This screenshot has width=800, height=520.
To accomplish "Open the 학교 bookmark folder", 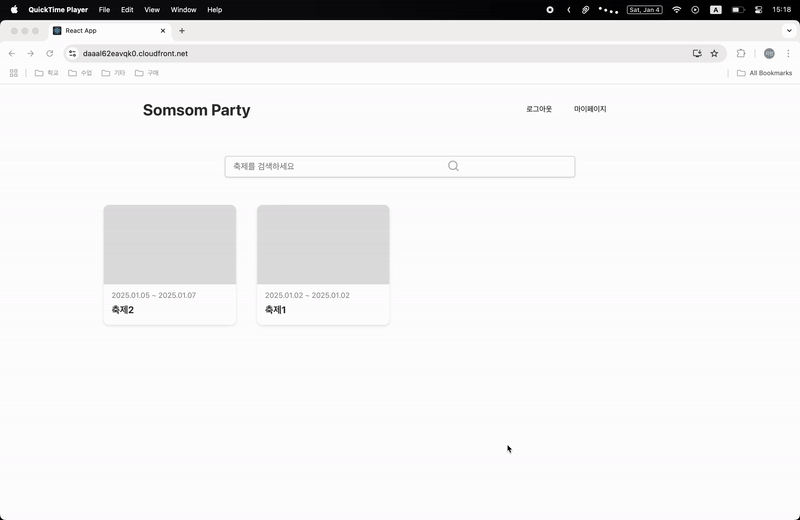I will pos(46,73).
